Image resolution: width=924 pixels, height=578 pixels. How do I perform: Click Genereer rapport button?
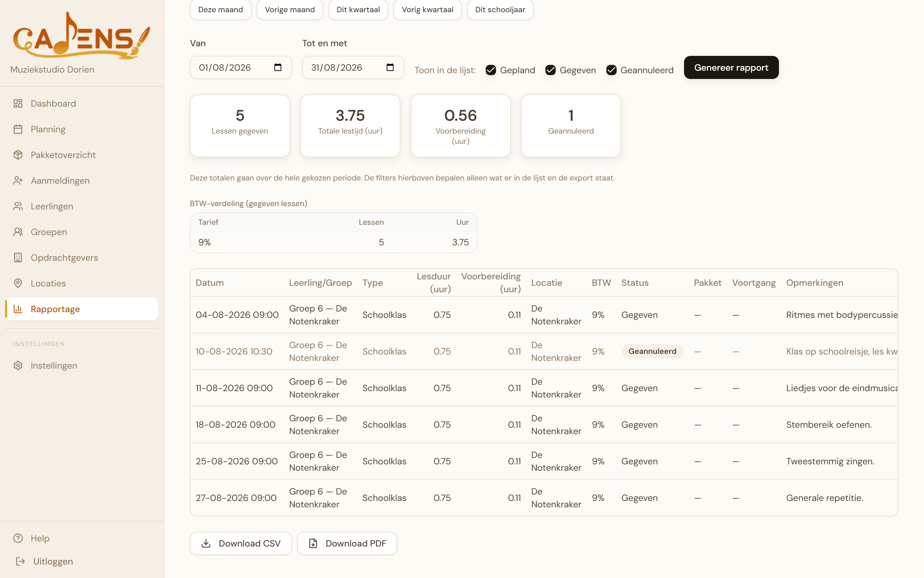tap(731, 68)
